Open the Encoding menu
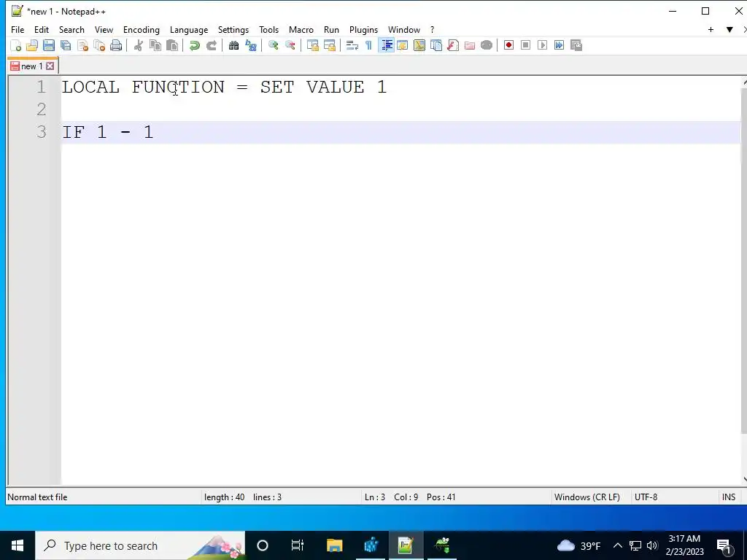Image resolution: width=747 pixels, height=560 pixels. 142,29
